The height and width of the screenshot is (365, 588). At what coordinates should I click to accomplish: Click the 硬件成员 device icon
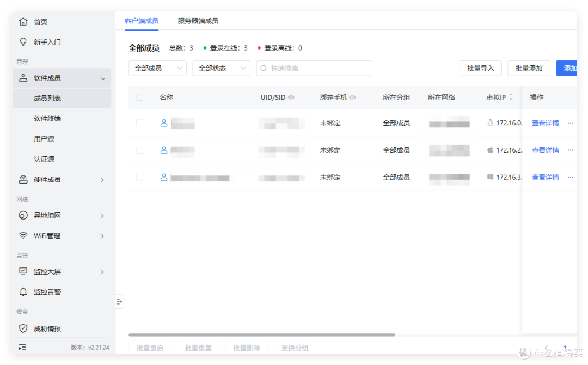point(23,180)
